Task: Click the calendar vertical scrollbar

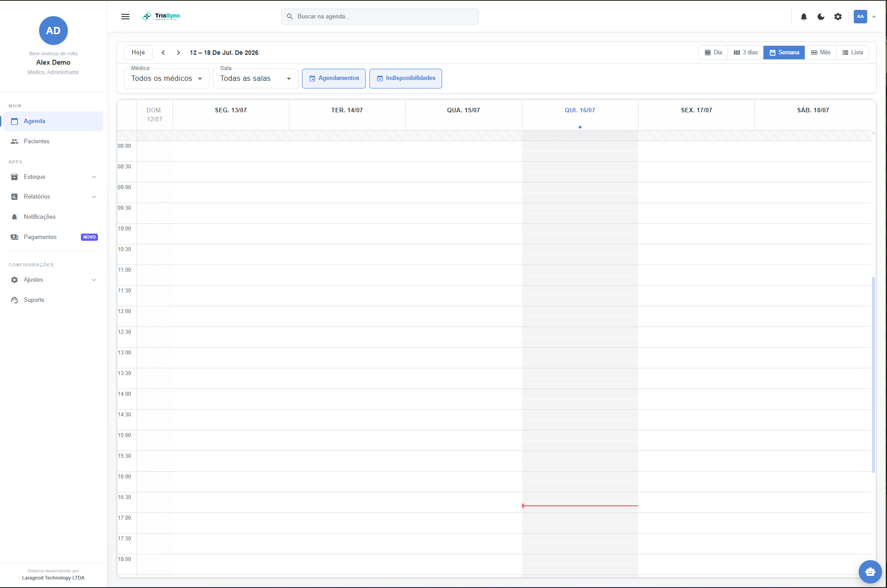Action: pos(874,375)
